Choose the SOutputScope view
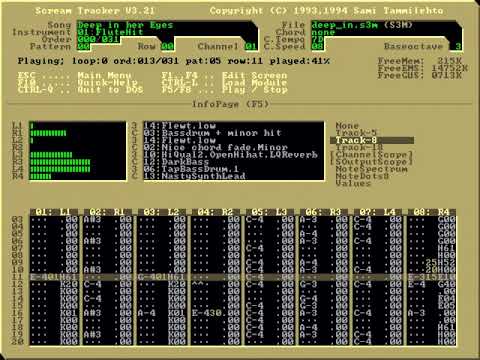Viewport: 480px width, 360px height. (371, 162)
